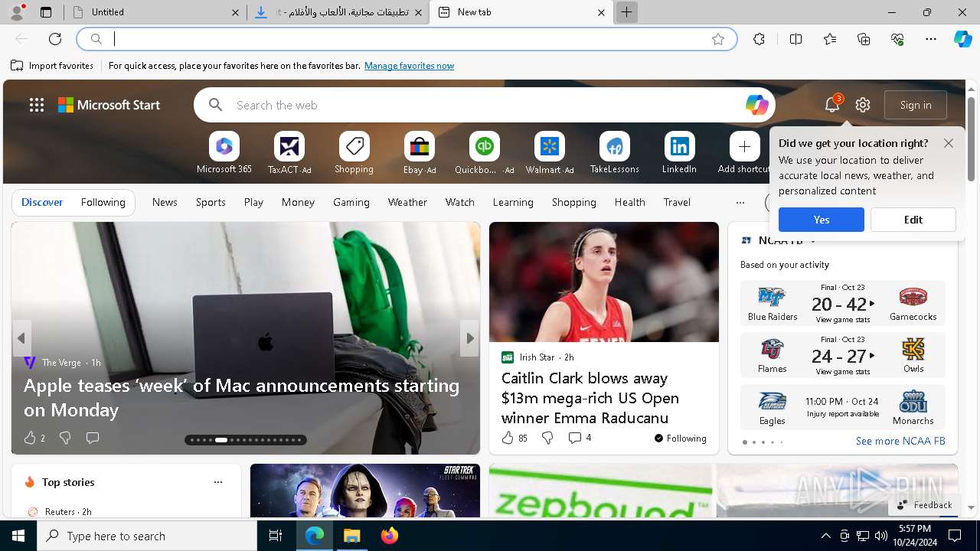Viewport: 980px width, 551px height.
Task: Open page settings gear
Action: 863,105
